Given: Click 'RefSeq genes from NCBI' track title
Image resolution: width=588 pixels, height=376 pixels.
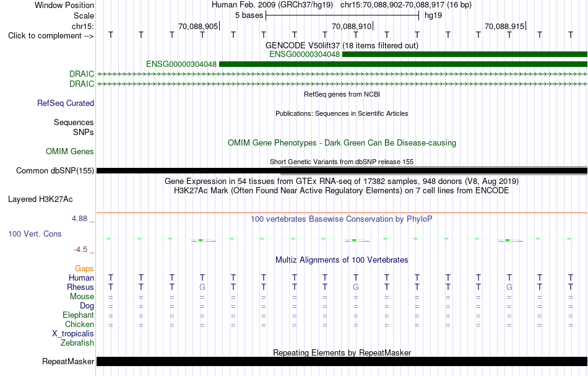Looking at the screenshot, I should (342, 94).
